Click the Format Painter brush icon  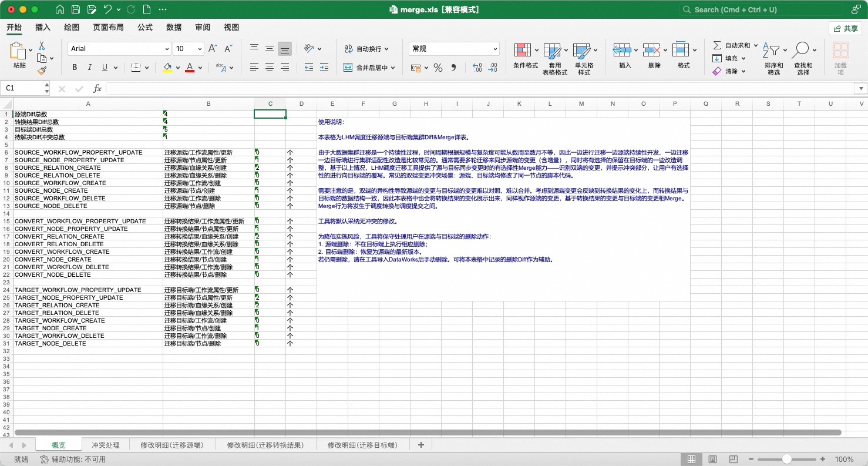point(42,71)
